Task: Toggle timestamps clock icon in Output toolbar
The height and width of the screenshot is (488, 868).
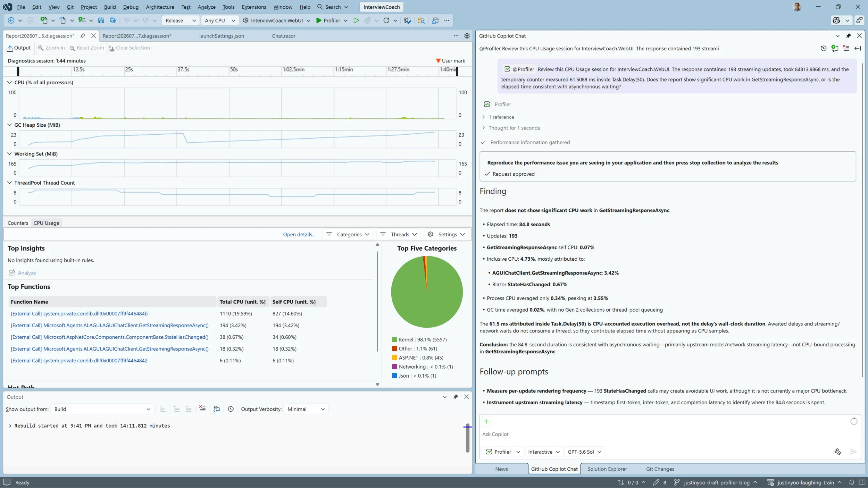Action: tap(231, 409)
